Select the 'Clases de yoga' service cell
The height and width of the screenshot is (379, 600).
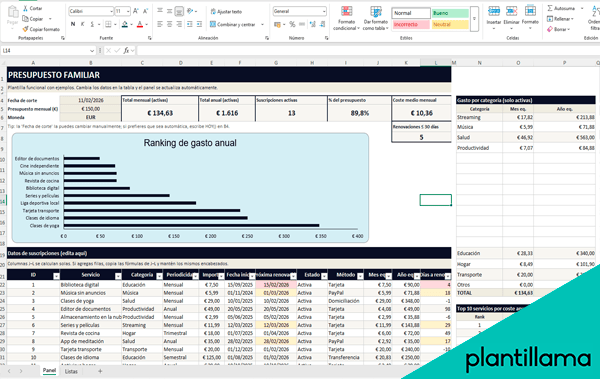coord(91,301)
